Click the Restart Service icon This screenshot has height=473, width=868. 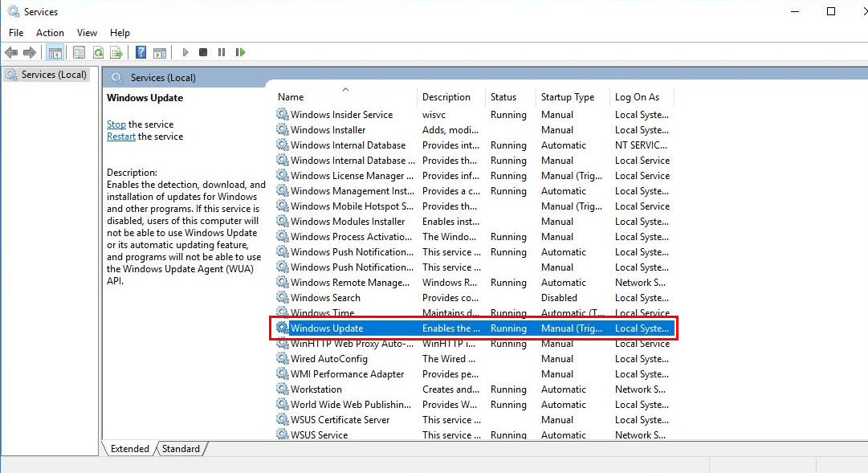[240, 52]
